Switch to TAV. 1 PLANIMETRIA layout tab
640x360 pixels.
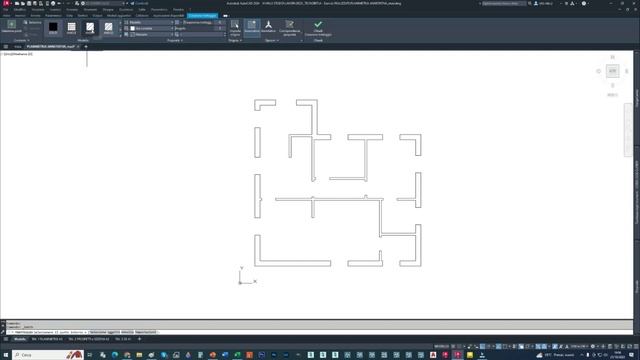click(x=47, y=339)
